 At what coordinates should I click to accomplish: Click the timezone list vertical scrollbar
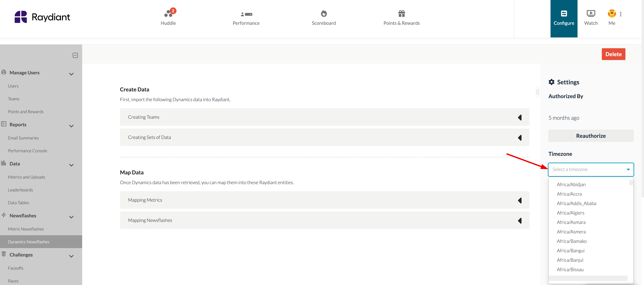pos(631,182)
